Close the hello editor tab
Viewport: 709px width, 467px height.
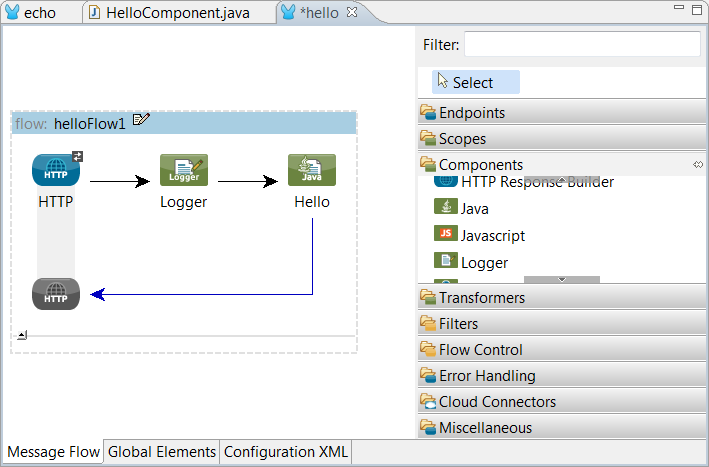(x=351, y=13)
